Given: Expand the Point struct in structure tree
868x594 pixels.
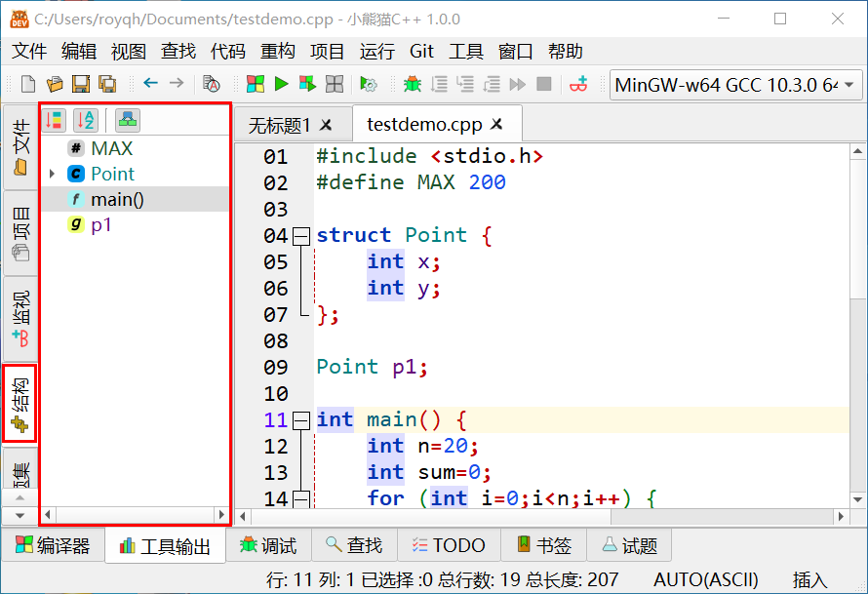Looking at the screenshot, I should point(52,174).
